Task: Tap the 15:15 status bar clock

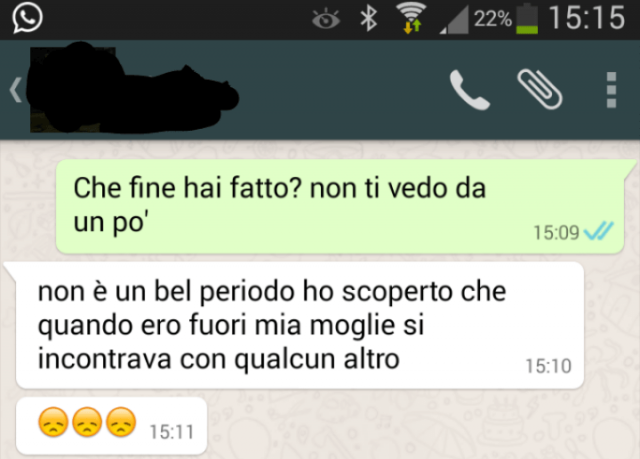Action: 587,18
